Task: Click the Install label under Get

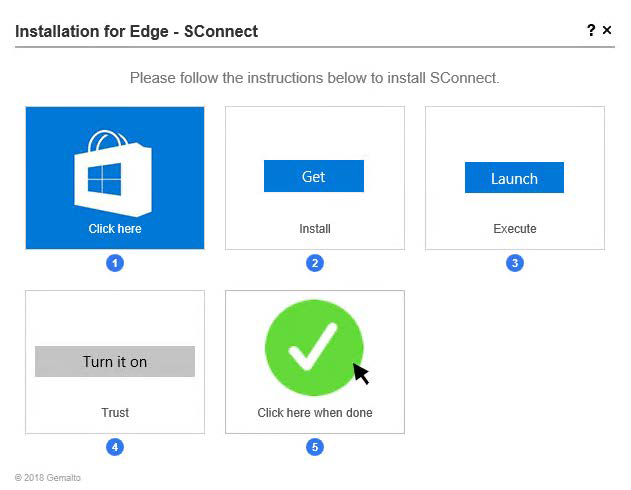Action: (x=315, y=229)
